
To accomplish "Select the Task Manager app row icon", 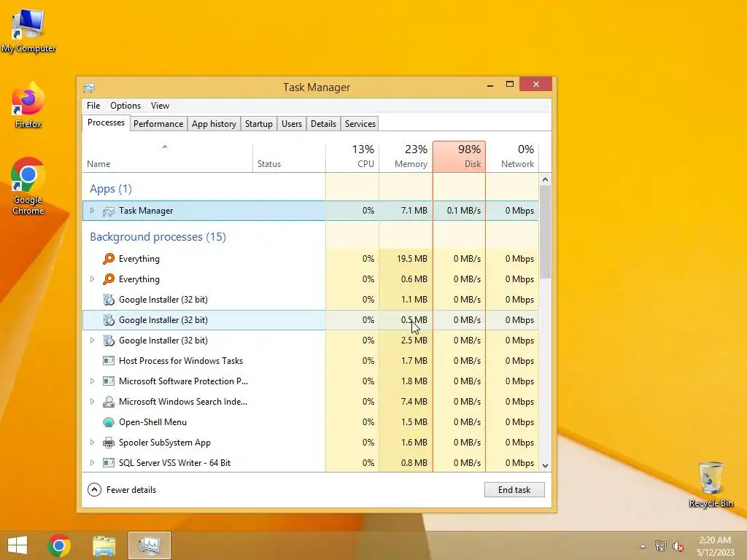I will [109, 211].
